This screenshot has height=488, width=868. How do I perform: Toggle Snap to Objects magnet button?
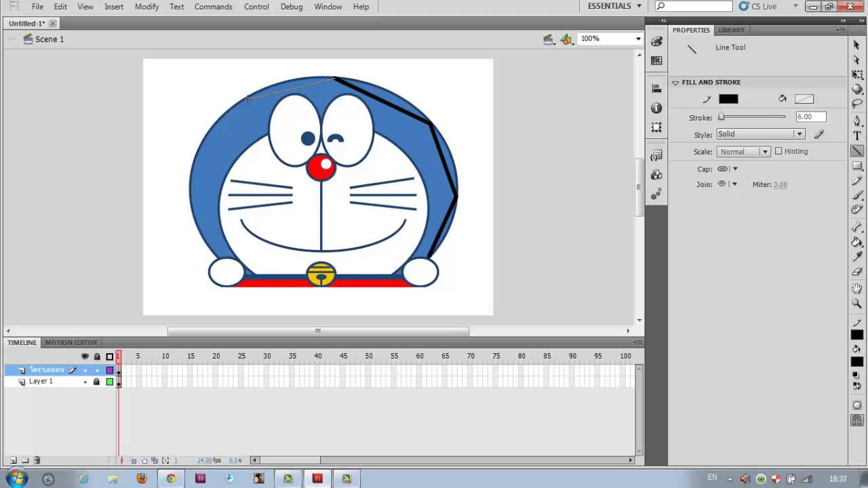tap(857, 420)
